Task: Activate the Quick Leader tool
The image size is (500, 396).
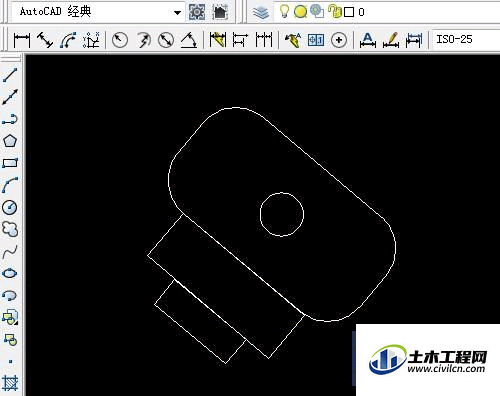Action: (293, 40)
